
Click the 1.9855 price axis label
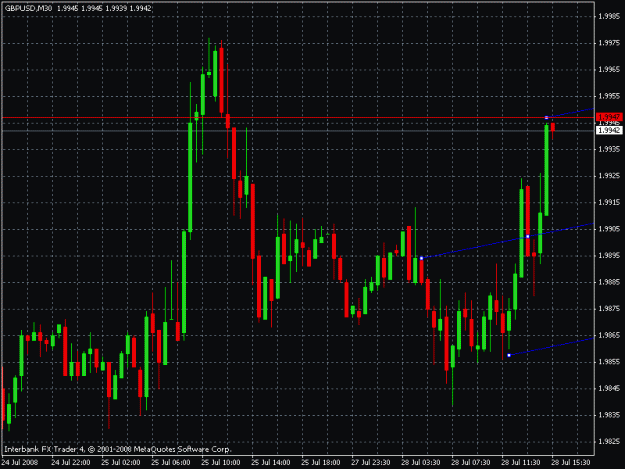point(609,362)
